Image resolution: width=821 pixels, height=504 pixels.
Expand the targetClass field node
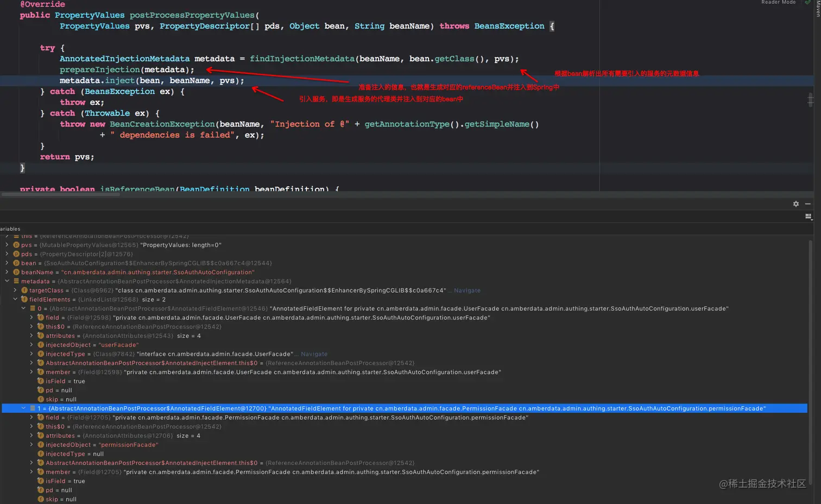[x=15, y=291]
